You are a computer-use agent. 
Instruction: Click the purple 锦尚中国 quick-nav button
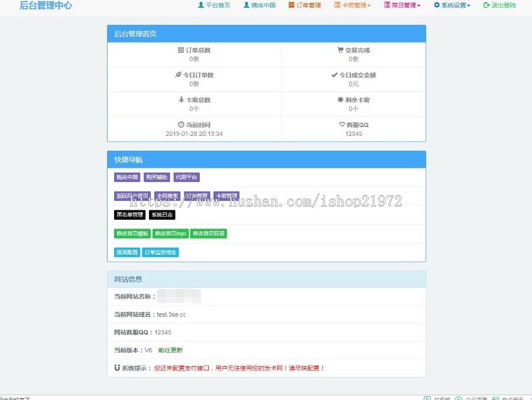(x=127, y=177)
